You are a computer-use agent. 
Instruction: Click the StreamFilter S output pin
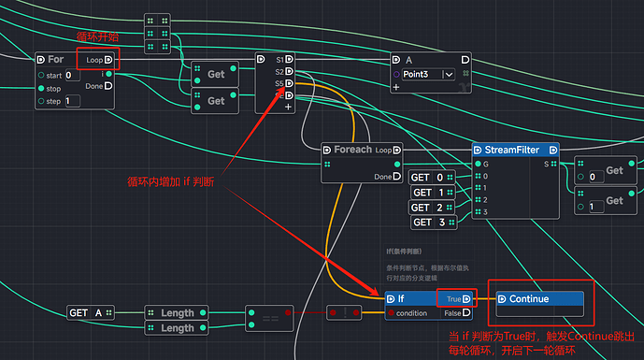(x=554, y=164)
